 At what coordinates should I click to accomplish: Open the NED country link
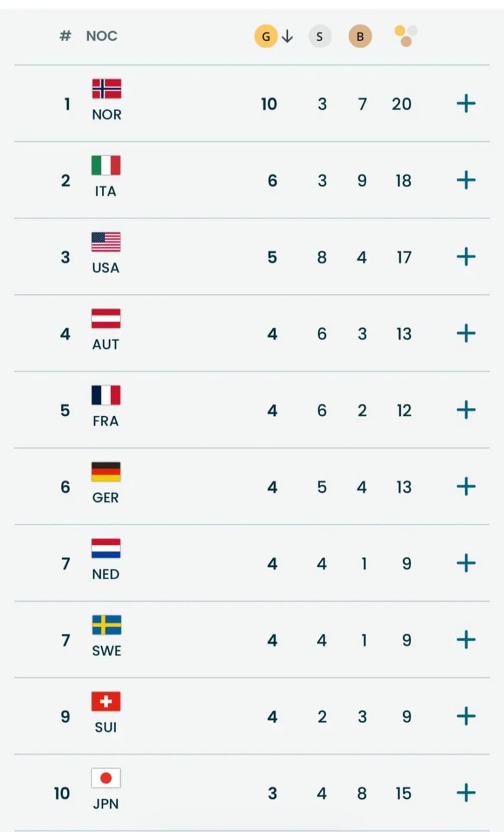106,574
